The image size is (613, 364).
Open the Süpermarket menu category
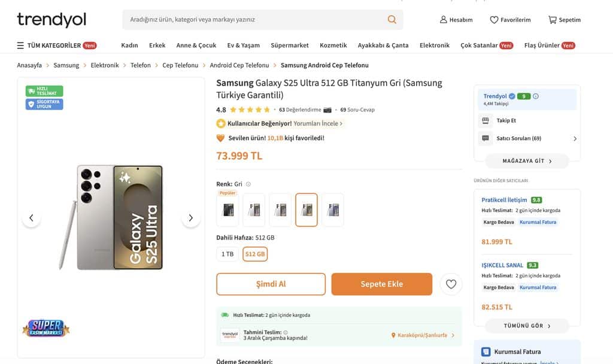tap(290, 45)
